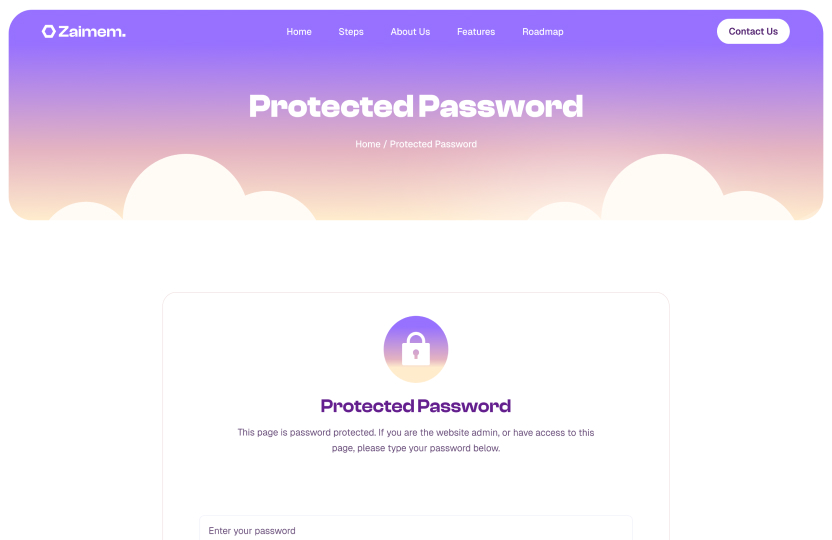Focus the Enter your password field
Image resolution: width=832 pixels, height=540 pixels.
coord(415,529)
